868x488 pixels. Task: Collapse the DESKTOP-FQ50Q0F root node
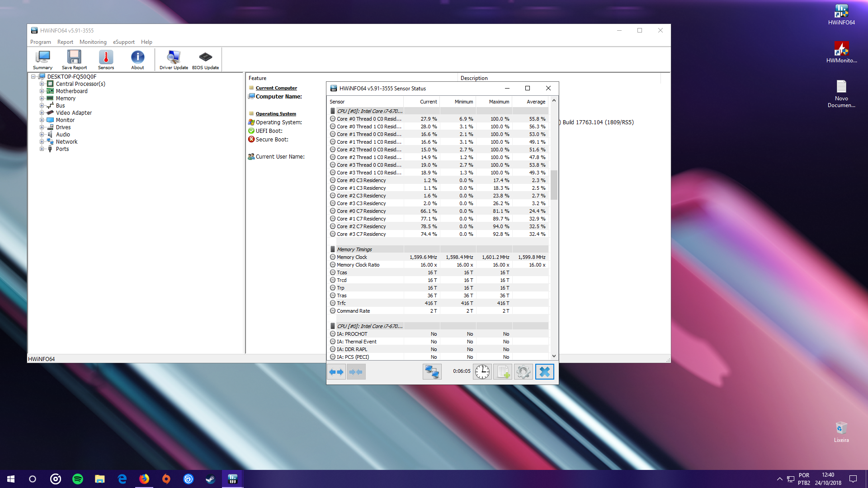coord(33,77)
